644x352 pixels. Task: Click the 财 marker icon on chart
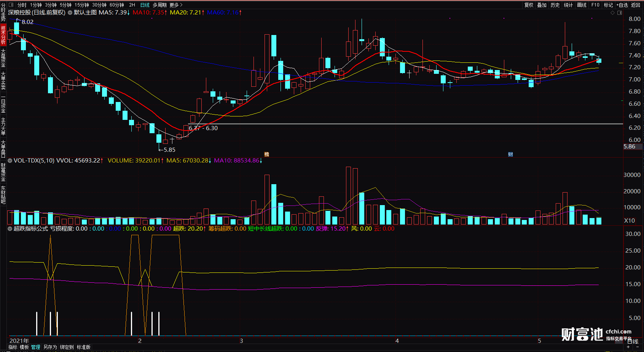pyautogui.click(x=510, y=154)
